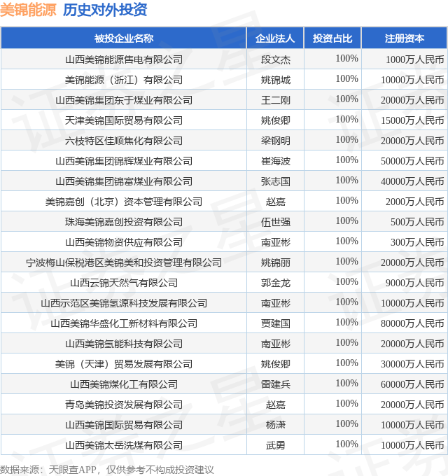
Task: Select 六枝特区佳顺焦化有限公司 cell
Action: tap(124, 141)
